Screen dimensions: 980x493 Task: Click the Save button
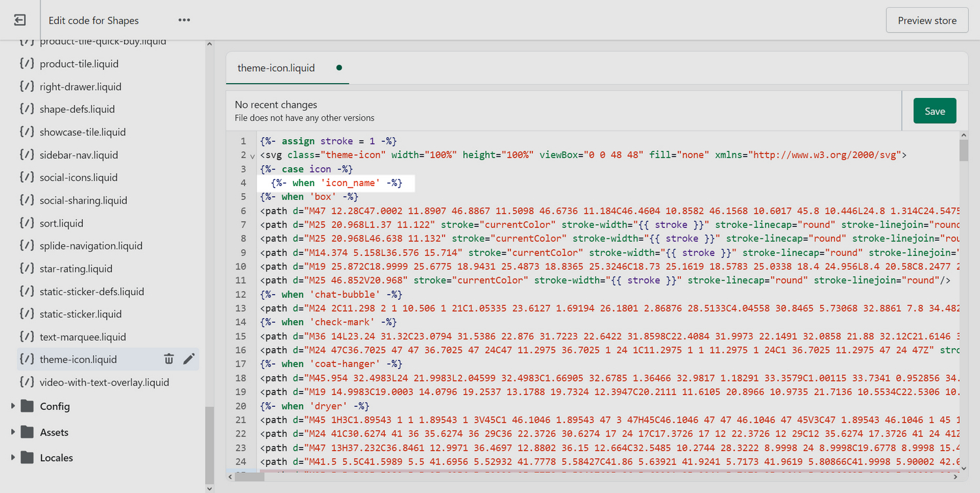click(x=934, y=111)
